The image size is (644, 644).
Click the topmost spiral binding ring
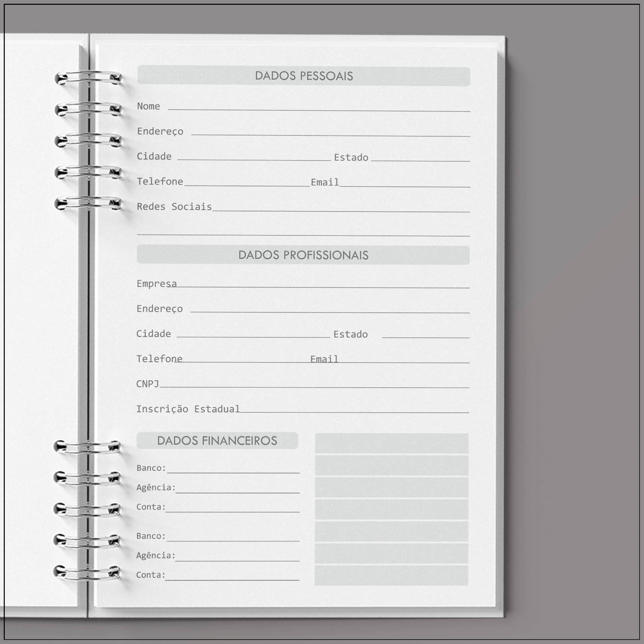(88, 78)
